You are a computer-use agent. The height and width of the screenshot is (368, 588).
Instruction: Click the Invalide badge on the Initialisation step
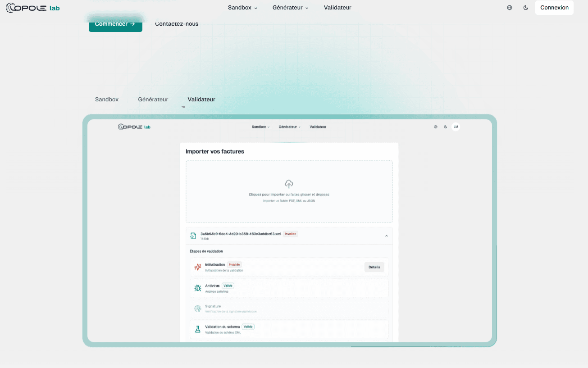[234, 264]
